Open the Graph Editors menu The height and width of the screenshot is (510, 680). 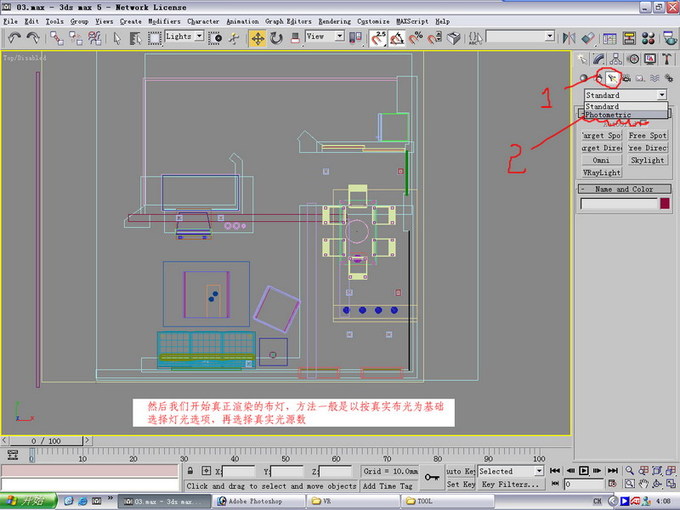[x=288, y=21]
